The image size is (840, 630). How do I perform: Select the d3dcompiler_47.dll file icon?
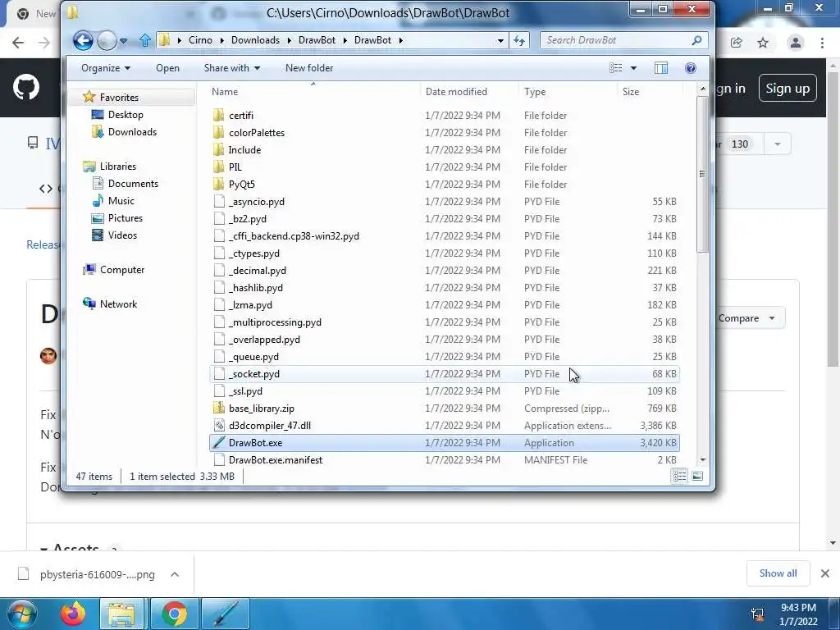(218, 426)
